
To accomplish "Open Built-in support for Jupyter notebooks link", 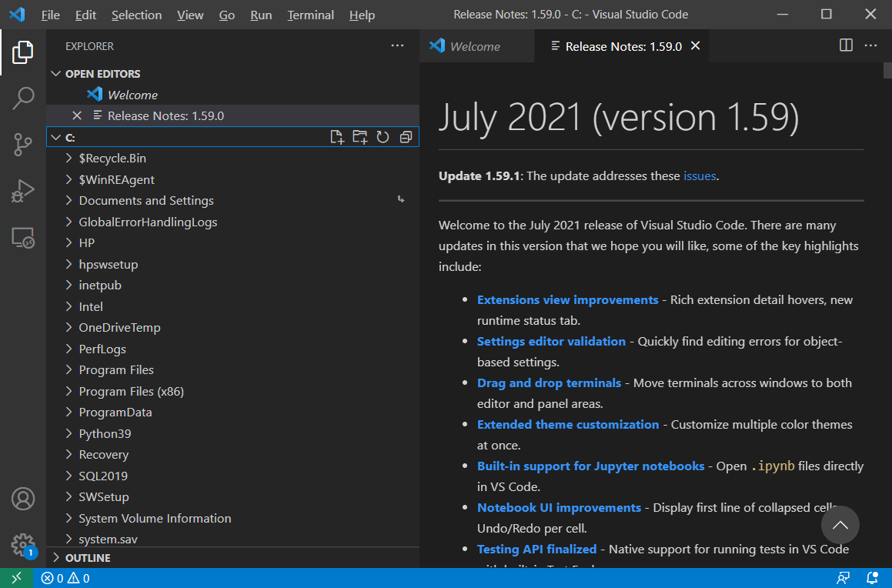I will [590, 466].
